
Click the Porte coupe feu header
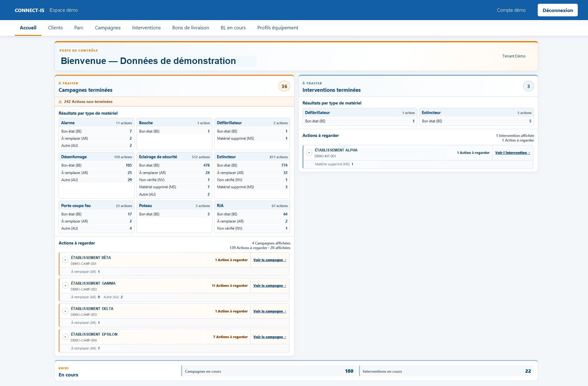(97, 206)
